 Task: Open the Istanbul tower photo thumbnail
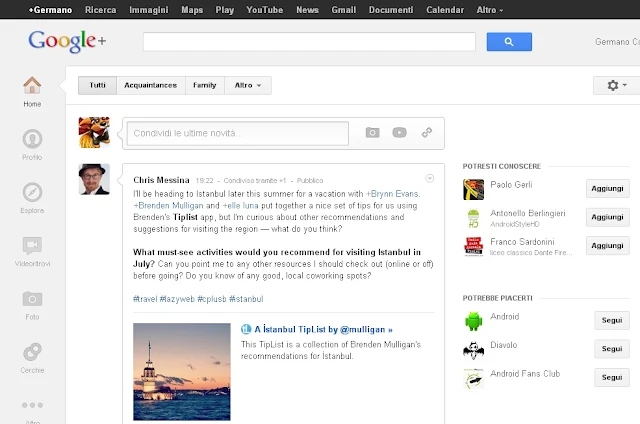click(x=182, y=372)
